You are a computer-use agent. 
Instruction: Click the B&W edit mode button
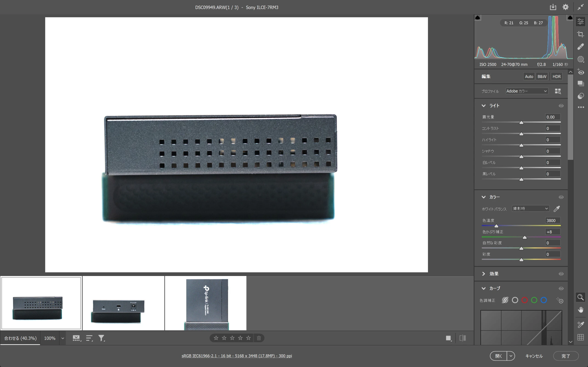[x=542, y=76]
